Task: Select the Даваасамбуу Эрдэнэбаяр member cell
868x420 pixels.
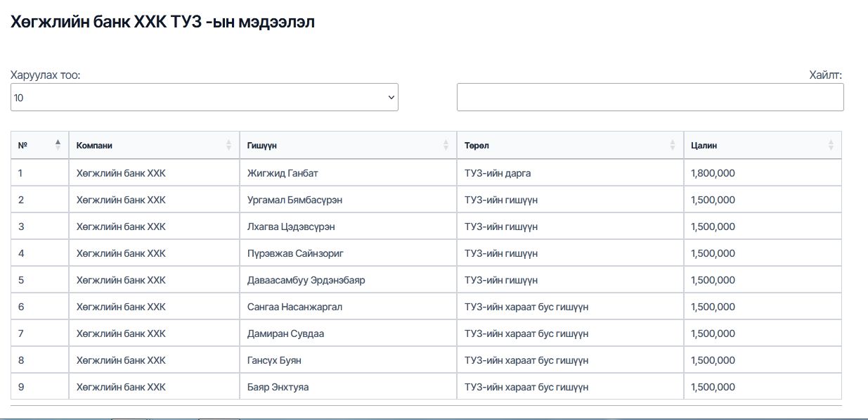Action: click(306, 280)
